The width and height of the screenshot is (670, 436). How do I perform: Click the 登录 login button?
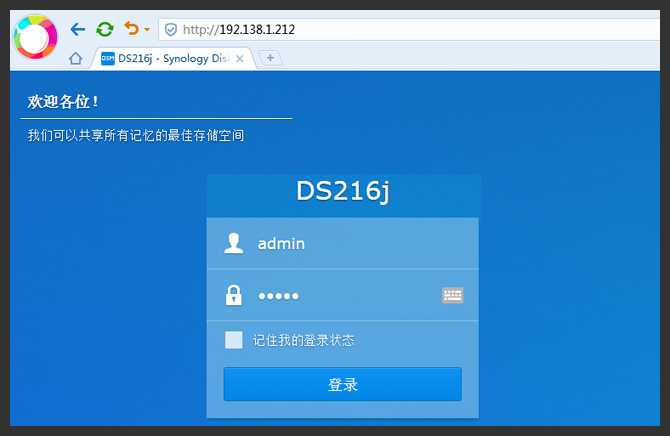pos(343,384)
